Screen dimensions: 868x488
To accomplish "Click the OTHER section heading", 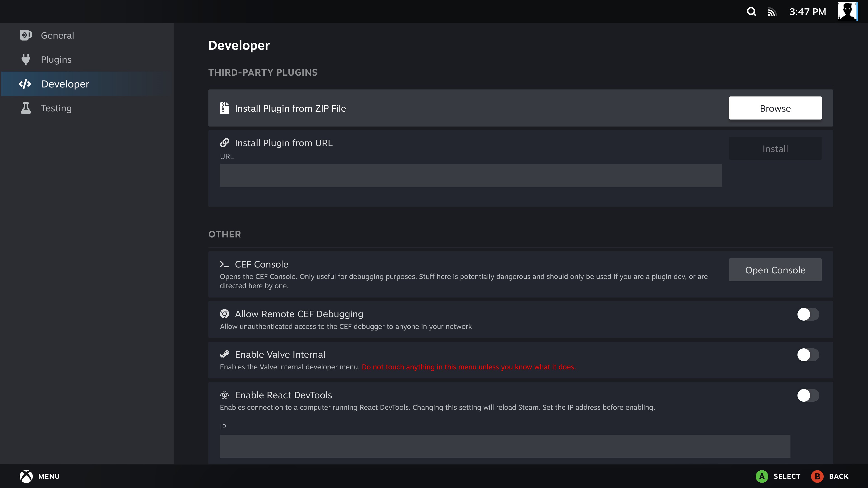I will click(x=224, y=234).
